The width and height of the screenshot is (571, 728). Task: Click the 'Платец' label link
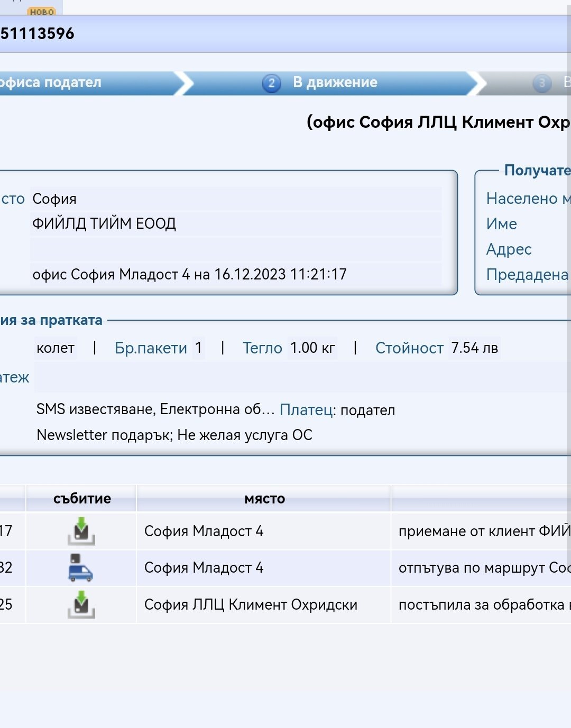click(306, 410)
